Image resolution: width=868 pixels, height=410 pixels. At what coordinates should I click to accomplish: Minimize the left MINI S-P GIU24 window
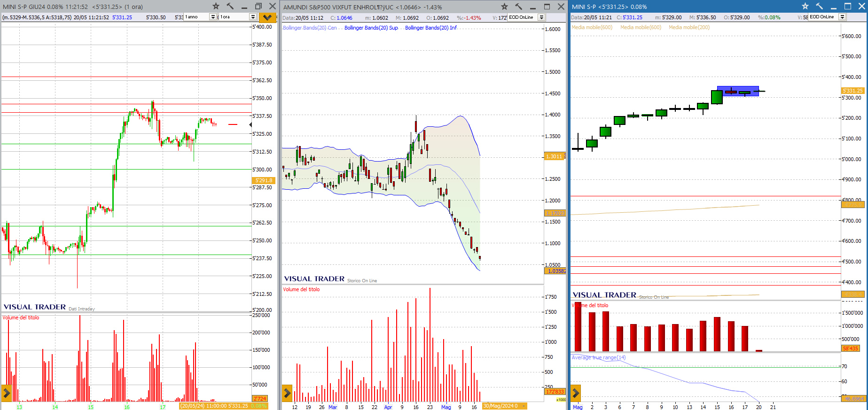(x=244, y=8)
